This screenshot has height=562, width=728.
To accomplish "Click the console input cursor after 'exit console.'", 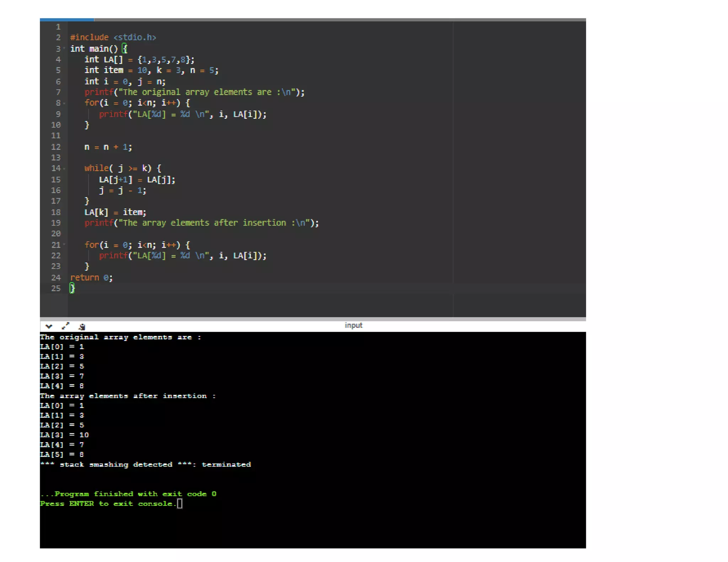I will tap(180, 503).
